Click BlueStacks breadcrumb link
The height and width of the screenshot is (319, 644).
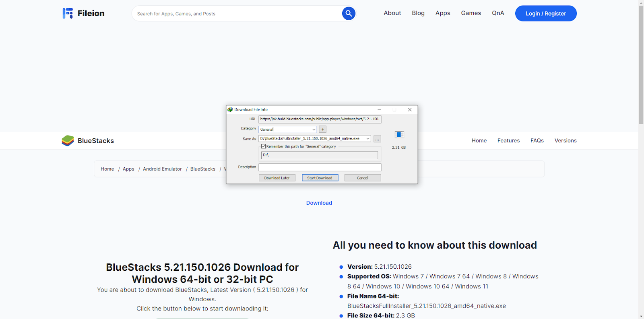(203, 169)
